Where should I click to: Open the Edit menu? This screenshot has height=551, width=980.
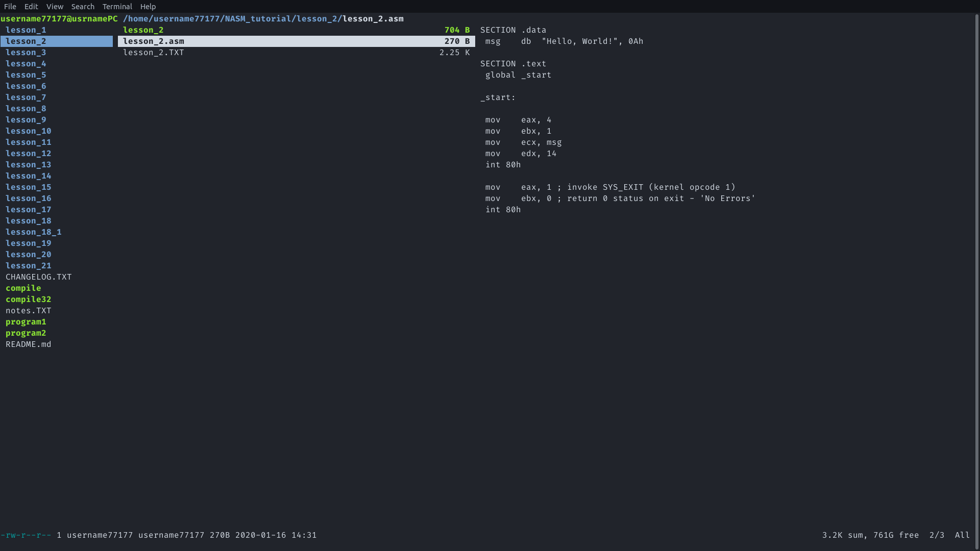coord(31,7)
